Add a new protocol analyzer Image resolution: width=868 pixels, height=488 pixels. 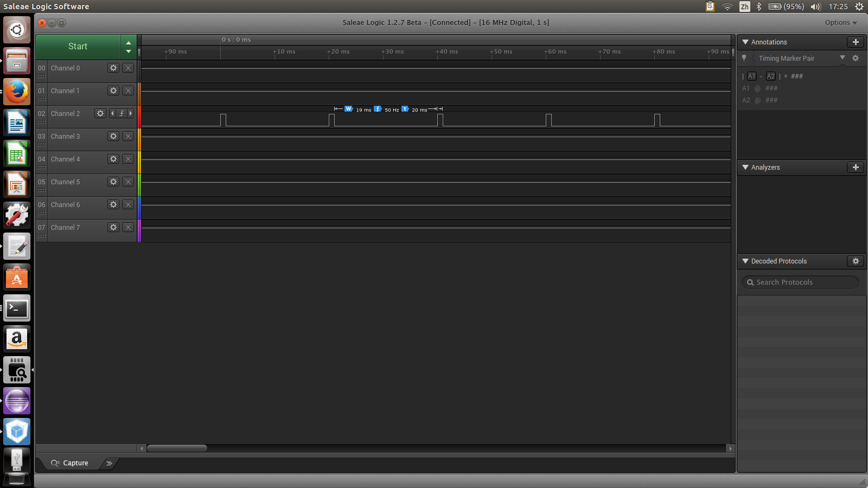[x=856, y=167]
